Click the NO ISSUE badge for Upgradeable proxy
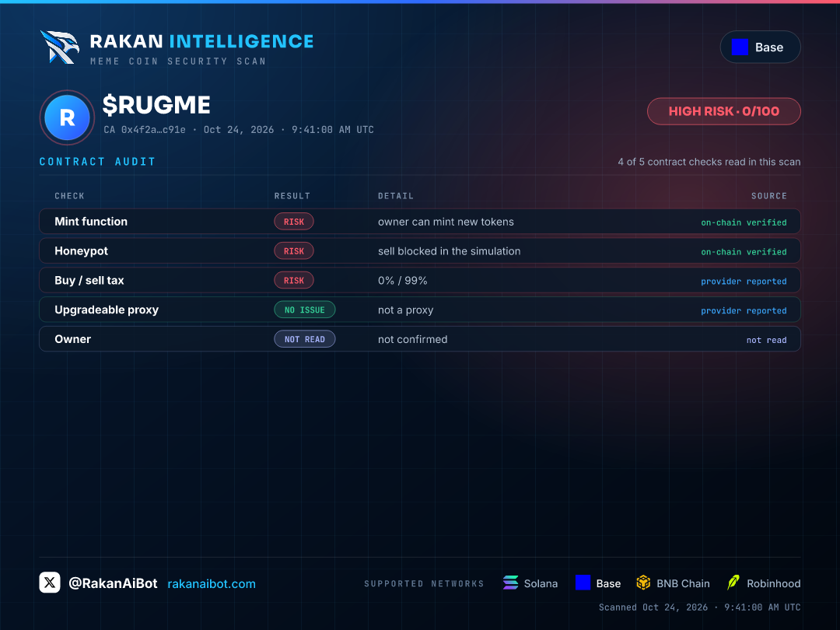 coord(305,310)
